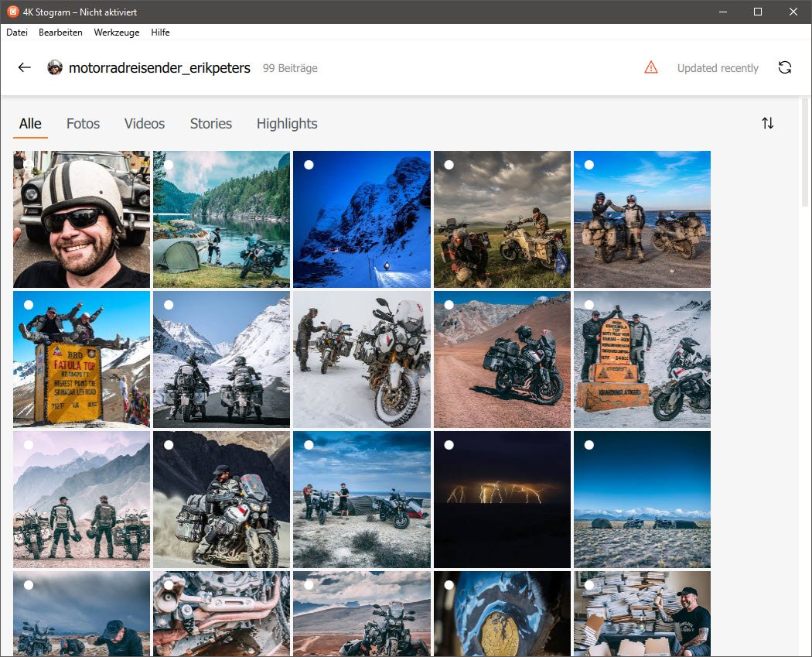Open the gold coin on blue map photo
812x657 pixels.
pos(502,614)
